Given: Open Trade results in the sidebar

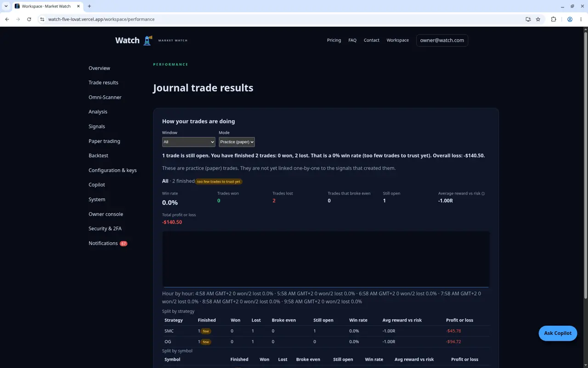Looking at the screenshot, I should click(103, 83).
